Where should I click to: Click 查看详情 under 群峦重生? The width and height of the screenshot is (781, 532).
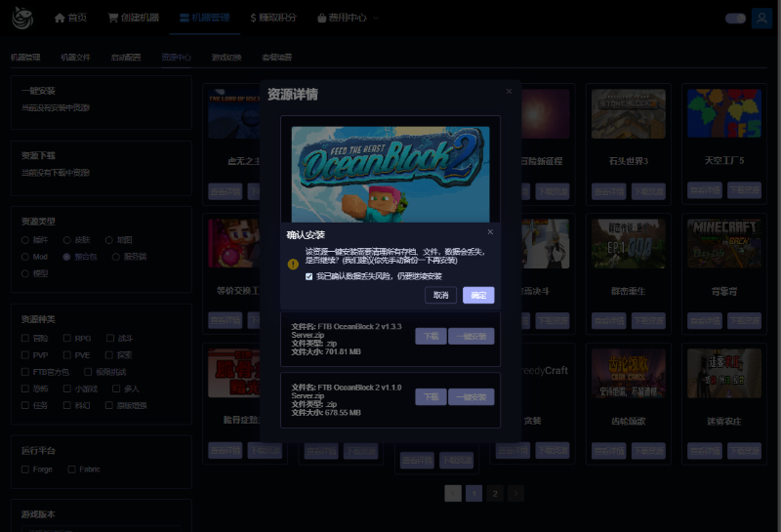[x=608, y=321]
